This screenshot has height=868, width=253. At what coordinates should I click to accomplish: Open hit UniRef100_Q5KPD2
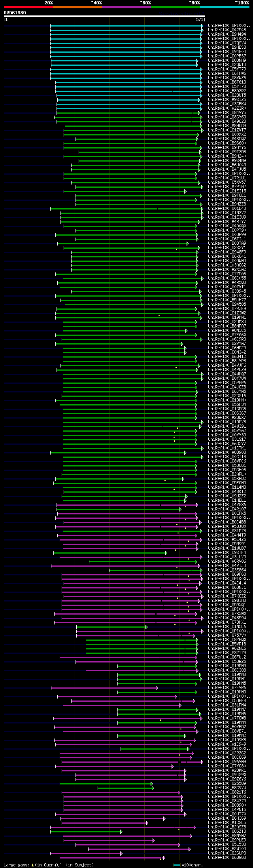[227, 478]
